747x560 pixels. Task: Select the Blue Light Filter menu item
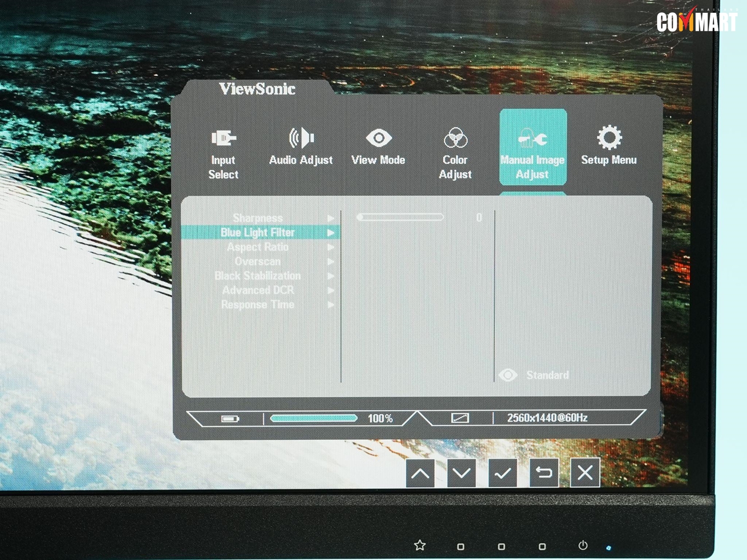pyautogui.click(x=257, y=233)
